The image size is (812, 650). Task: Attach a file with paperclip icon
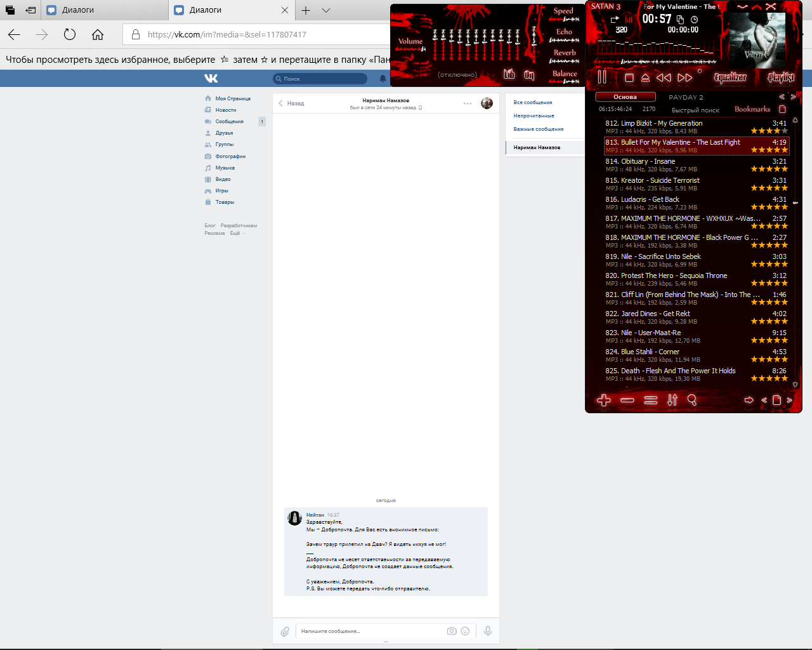[285, 631]
